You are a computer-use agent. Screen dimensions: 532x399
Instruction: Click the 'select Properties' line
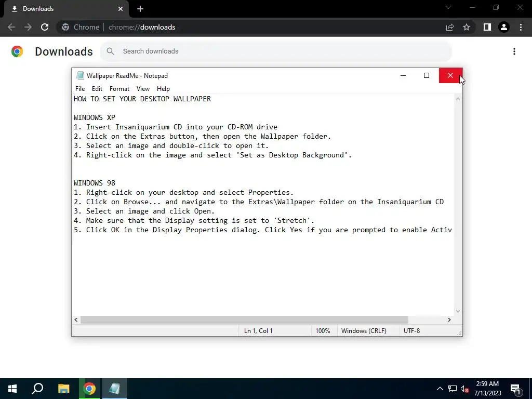[183, 192]
